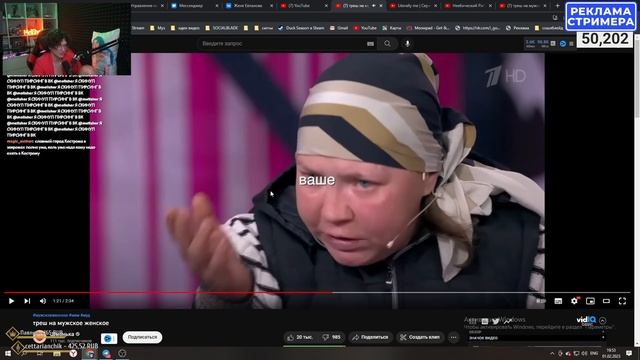Open the Duck Season в Steam bookmark

[301, 28]
